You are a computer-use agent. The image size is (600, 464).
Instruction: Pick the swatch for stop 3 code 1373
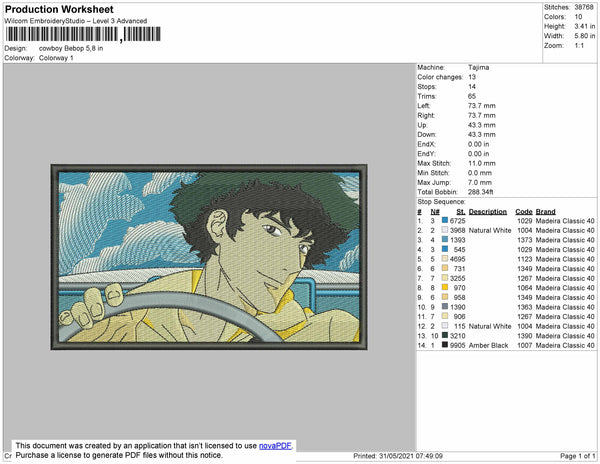pos(445,239)
